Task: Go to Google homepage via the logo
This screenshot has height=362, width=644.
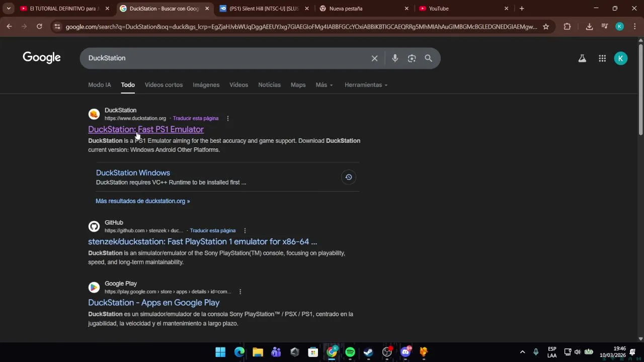Action: point(42,58)
